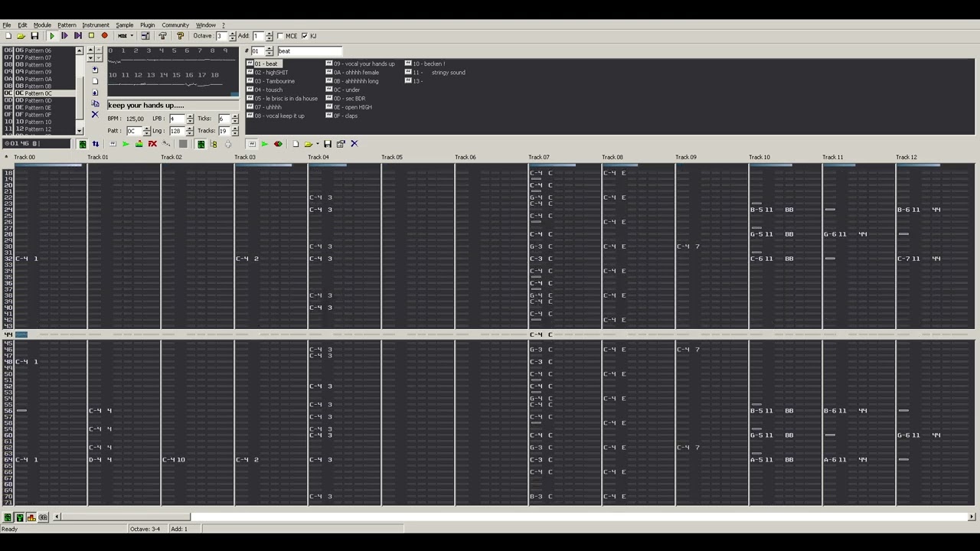
Task: Open the instrument folder dropdown arrow
Action: coord(318,144)
